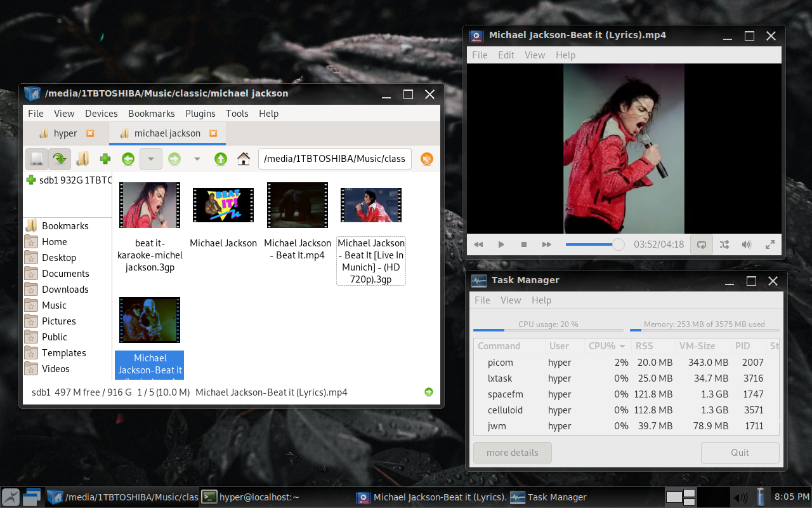The height and width of the screenshot is (508, 812).
Task: Stop playback in Celluloid
Action: coord(524,244)
